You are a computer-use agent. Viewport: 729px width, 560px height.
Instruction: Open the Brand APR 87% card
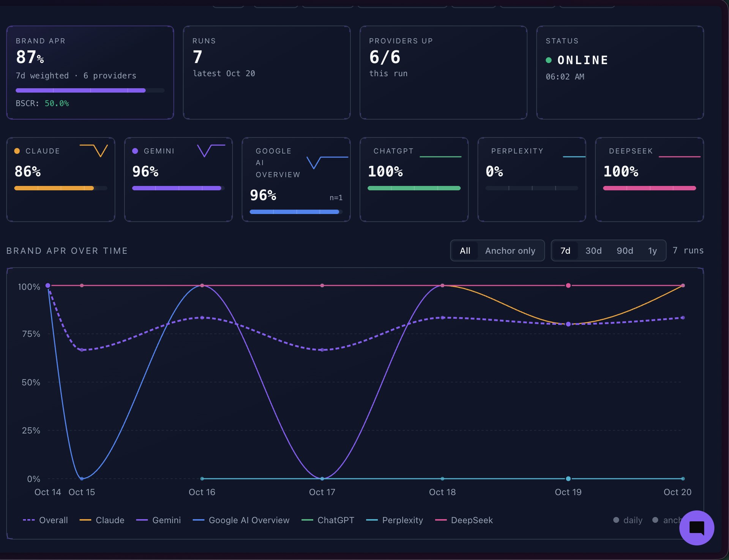coord(90,72)
